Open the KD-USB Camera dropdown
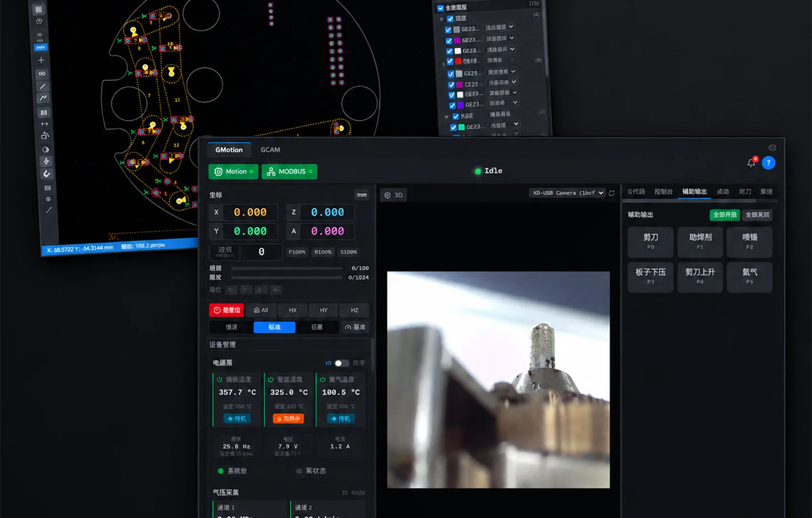This screenshot has height=518, width=812. click(x=567, y=193)
